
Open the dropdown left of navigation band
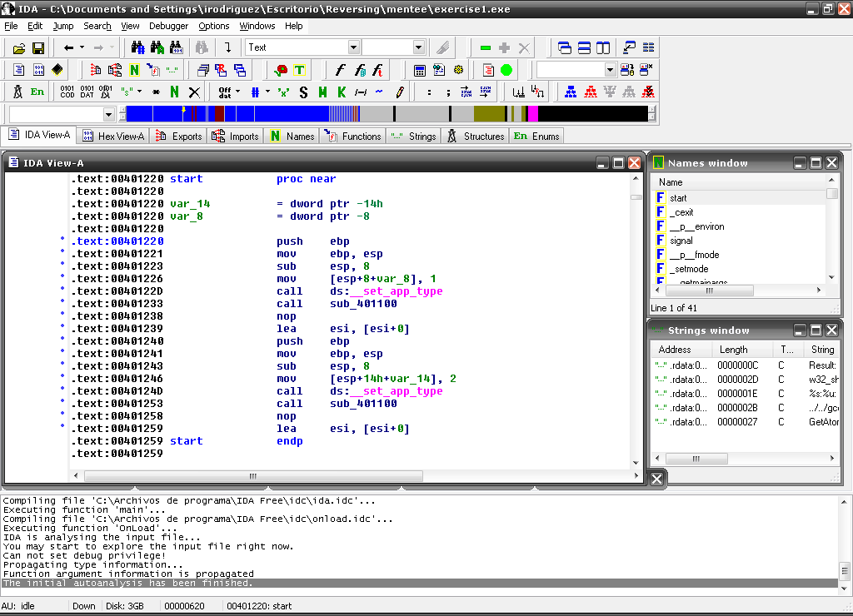pyautogui.click(x=109, y=114)
